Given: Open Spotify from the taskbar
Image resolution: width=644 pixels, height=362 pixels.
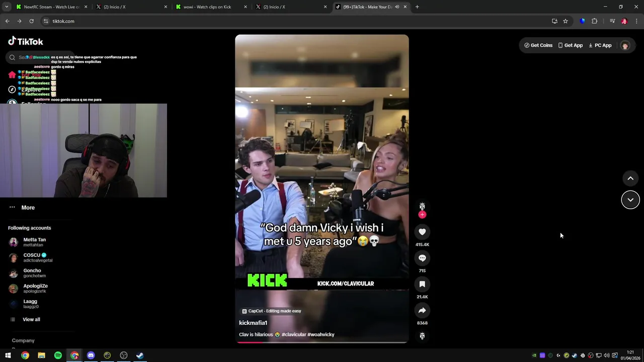Looking at the screenshot, I should pos(58,355).
